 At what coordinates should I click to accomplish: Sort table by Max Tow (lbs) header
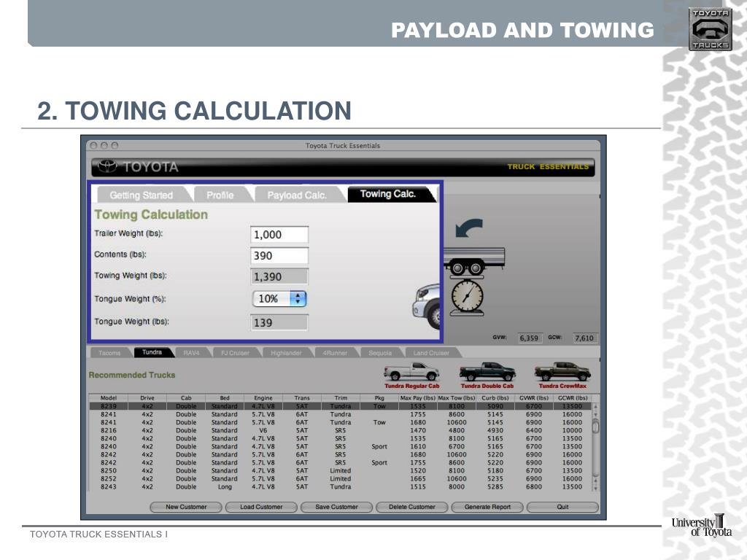[457, 398]
